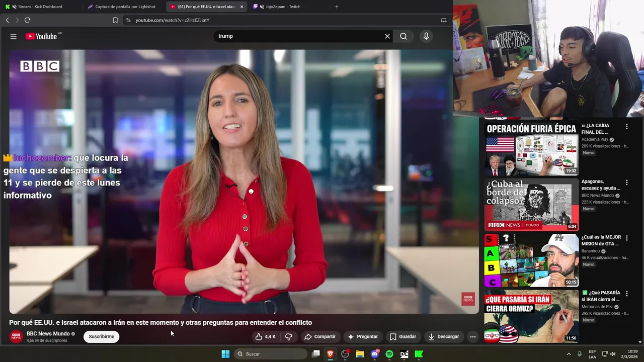
Task: Download video with Descargar button
Action: [x=443, y=337]
